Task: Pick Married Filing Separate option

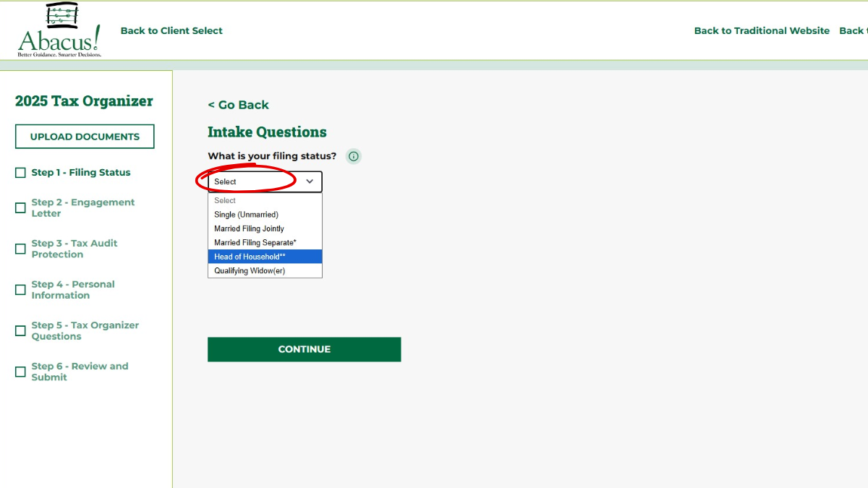Action: (x=255, y=243)
